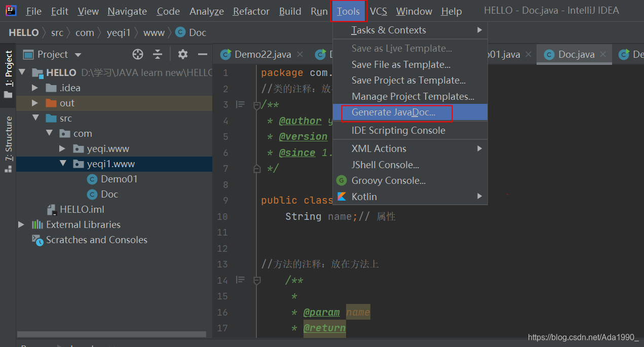Click the .idea folder icon

[51, 88]
